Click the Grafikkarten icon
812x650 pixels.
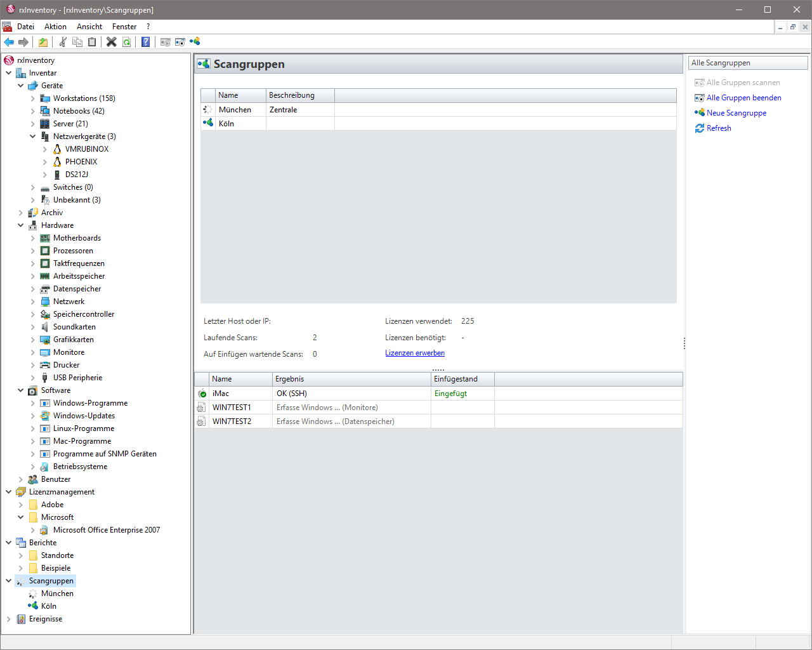click(45, 340)
